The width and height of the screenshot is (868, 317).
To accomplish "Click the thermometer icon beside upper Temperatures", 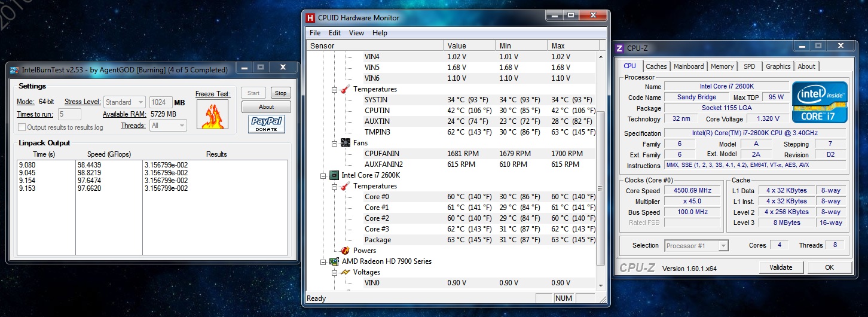I will point(345,89).
